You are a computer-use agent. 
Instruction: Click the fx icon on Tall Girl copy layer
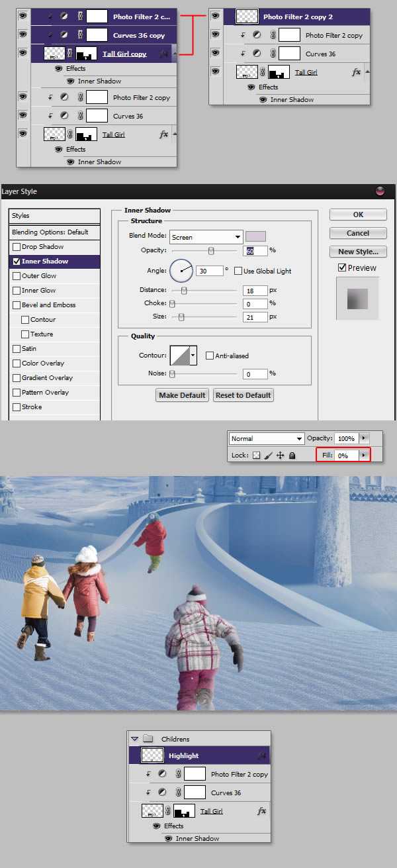[163, 53]
